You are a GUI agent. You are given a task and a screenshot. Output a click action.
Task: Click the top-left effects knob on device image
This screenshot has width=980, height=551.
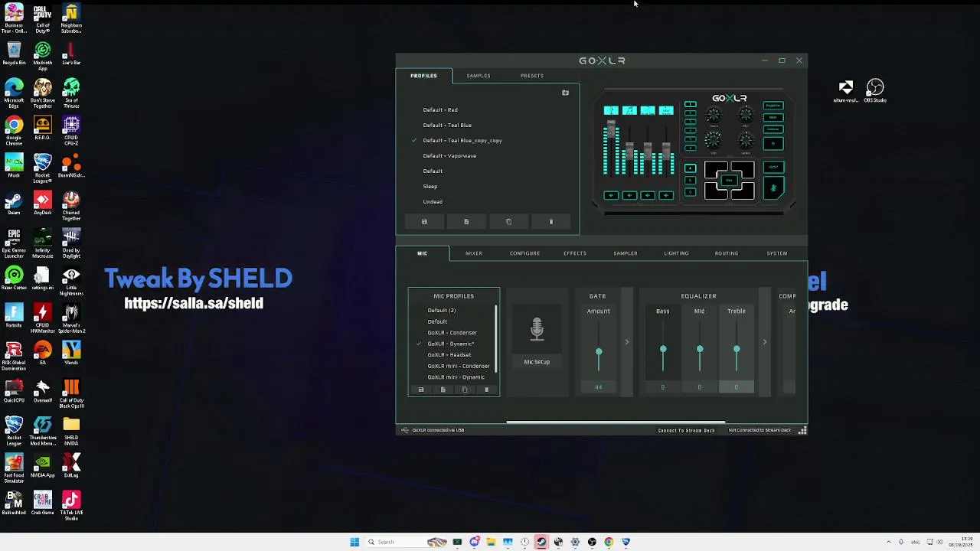(713, 115)
